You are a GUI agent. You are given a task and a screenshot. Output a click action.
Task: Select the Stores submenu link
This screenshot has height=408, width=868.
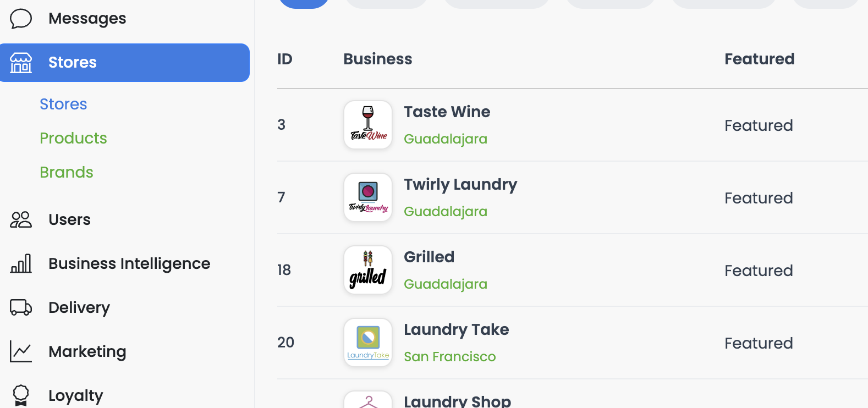[x=63, y=104]
